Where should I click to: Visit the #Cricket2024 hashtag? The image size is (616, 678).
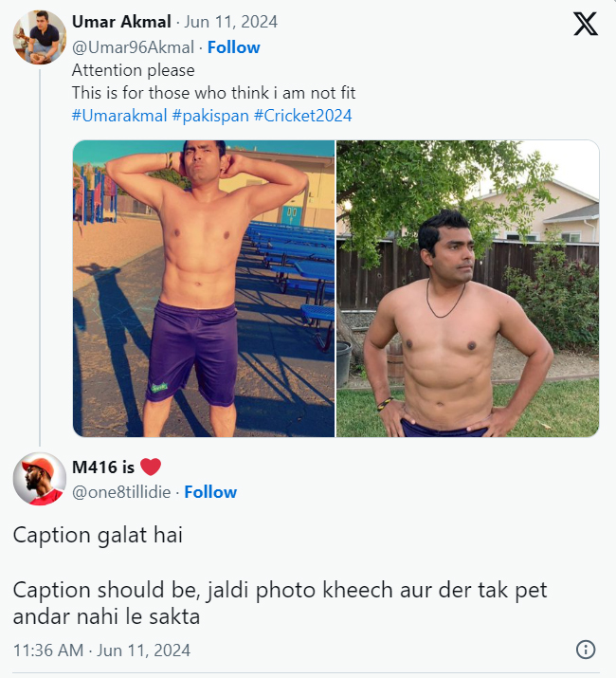pyautogui.click(x=302, y=116)
